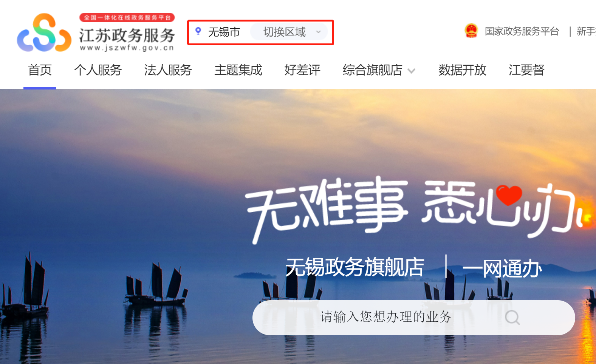Click the location pin icon beside 无锡市
The image size is (596, 364).
coord(198,31)
